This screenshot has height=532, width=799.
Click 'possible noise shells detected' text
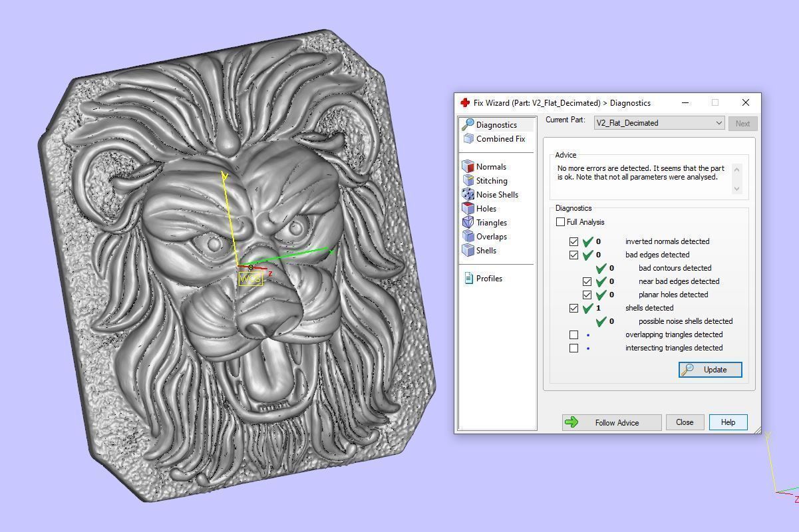(686, 321)
